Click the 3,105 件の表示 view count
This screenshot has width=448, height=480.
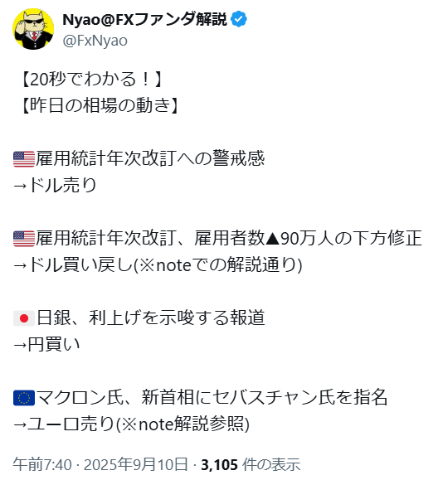(x=251, y=465)
